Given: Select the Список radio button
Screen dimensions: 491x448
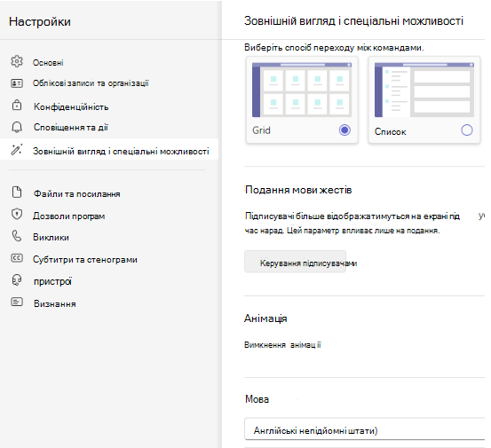Looking at the screenshot, I should click(x=467, y=130).
